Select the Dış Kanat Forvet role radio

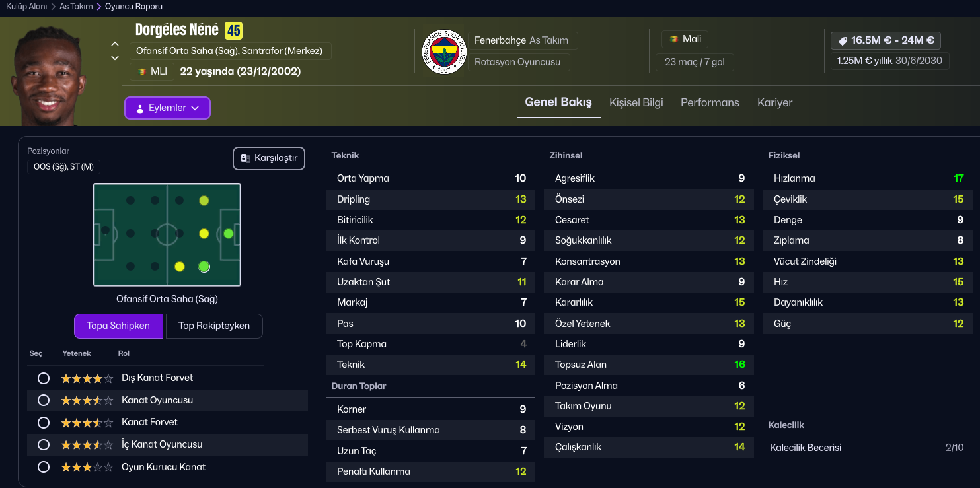[44, 378]
